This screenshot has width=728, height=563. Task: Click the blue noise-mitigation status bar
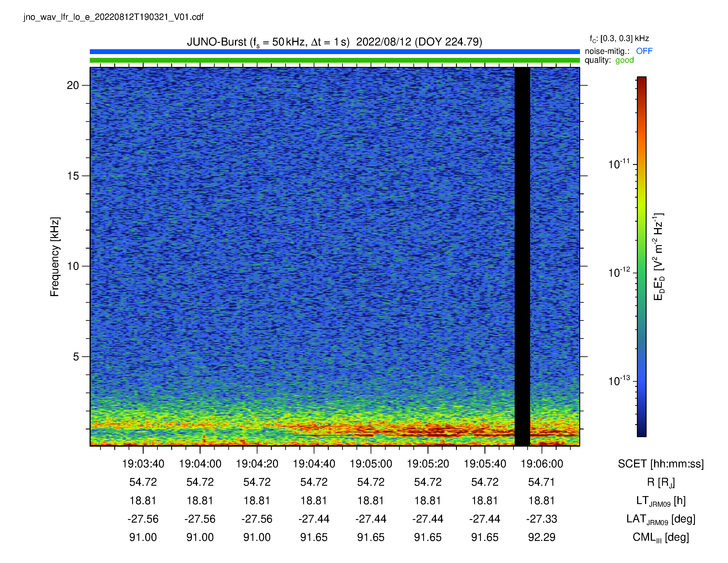335,52
